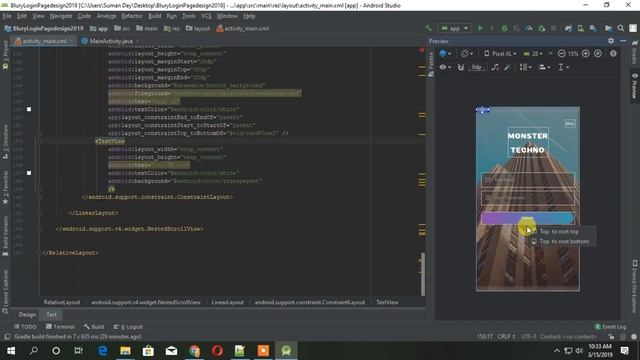Open the Guidelines dropdown in preview toolbar

tap(563, 67)
